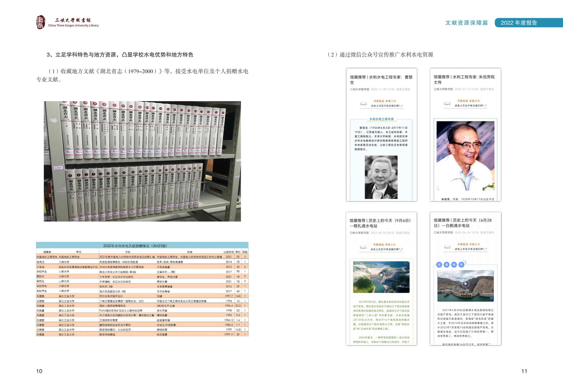This screenshot has height=392, width=563.
Task: Click the book title 千年坝梦：长江治水文化研究
Action: coord(116,277)
